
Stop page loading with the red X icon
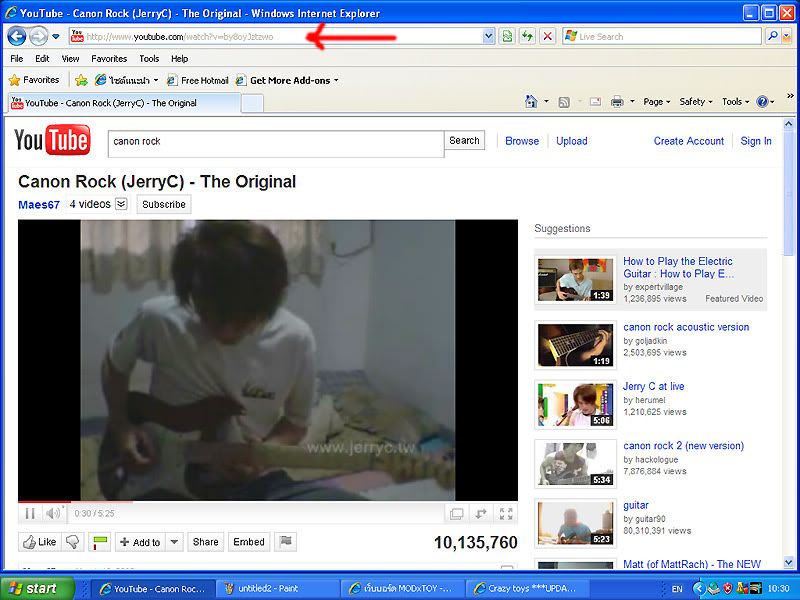click(547, 36)
